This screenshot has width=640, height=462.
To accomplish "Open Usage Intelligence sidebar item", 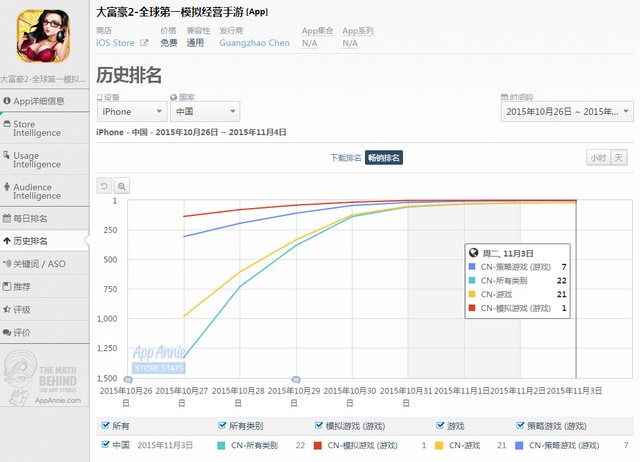I will pyautogui.click(x=44, y=160).
